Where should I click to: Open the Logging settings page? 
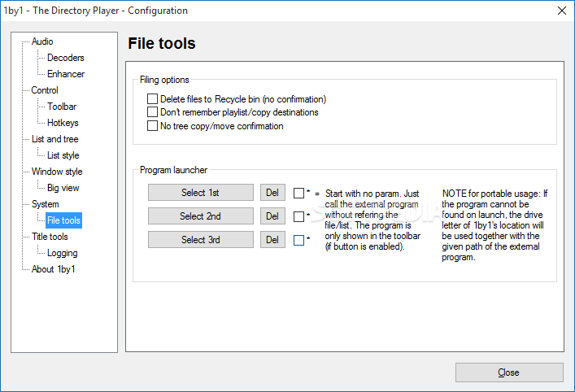pos(63,253)
